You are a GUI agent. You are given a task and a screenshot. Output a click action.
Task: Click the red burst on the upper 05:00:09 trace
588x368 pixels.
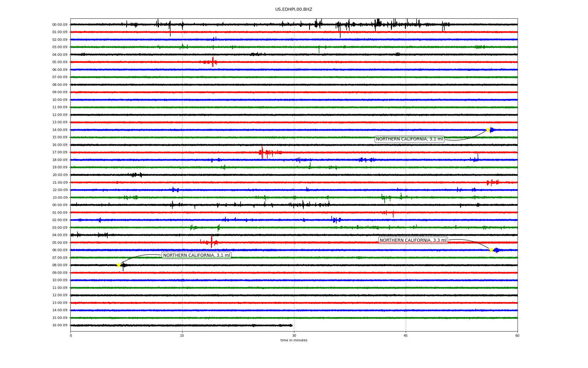[x=213, y=62]
